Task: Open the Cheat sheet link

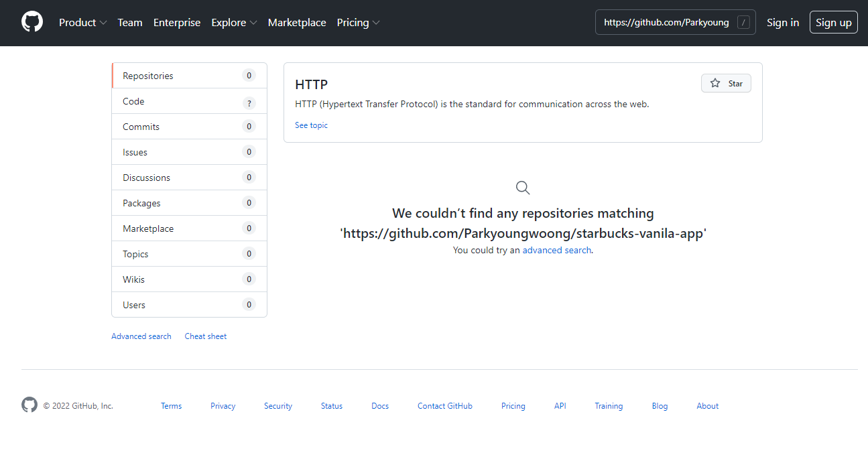Action: click(206, 336)
